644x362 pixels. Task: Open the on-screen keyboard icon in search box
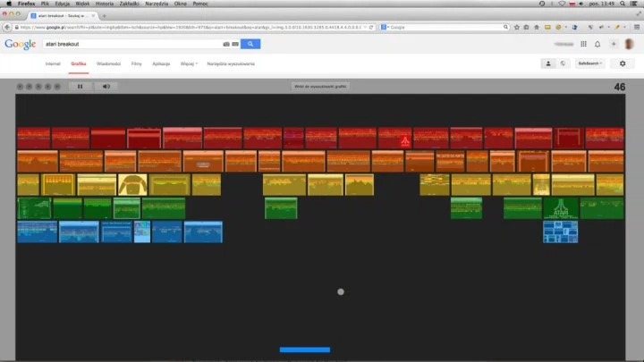pyautogui.click(x=235, y=44)
